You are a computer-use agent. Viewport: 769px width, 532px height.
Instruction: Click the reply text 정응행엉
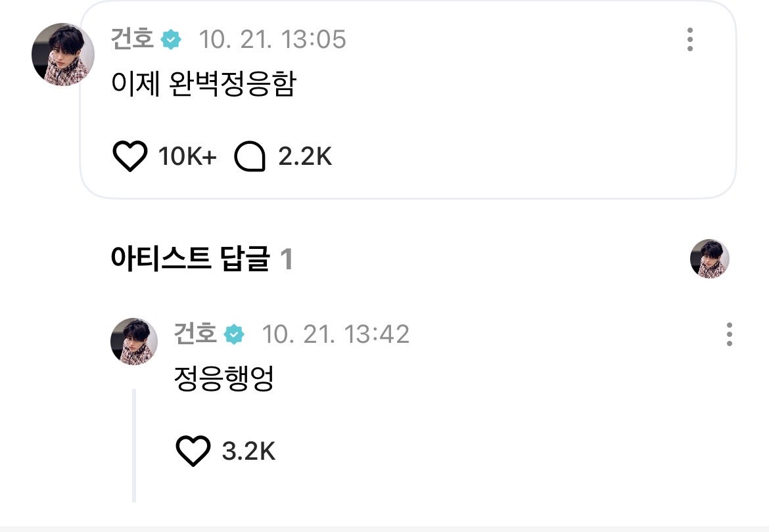(224, 379)
